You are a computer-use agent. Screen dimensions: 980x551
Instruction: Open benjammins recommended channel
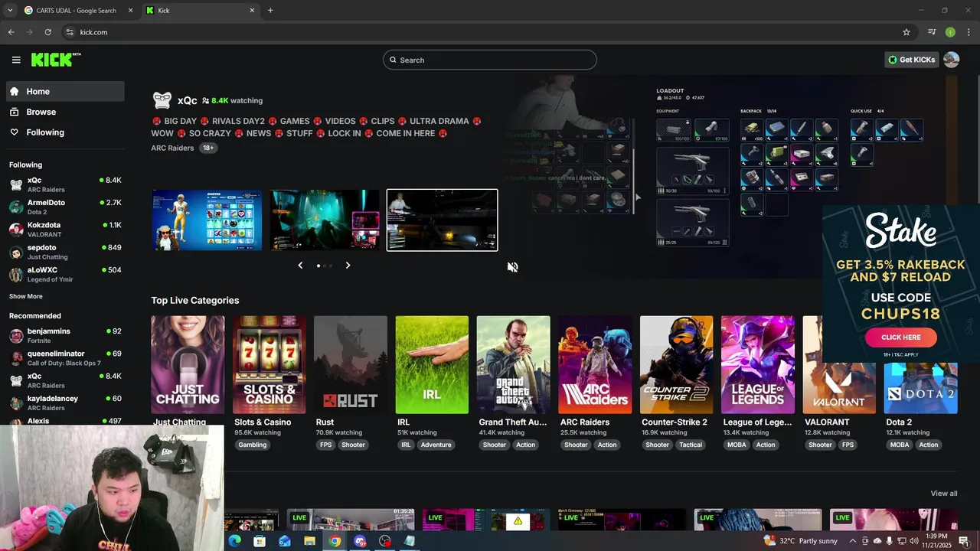point(65,335)
